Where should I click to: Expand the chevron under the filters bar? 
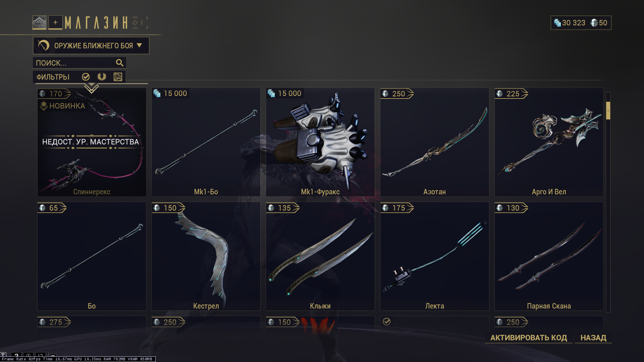91,88
